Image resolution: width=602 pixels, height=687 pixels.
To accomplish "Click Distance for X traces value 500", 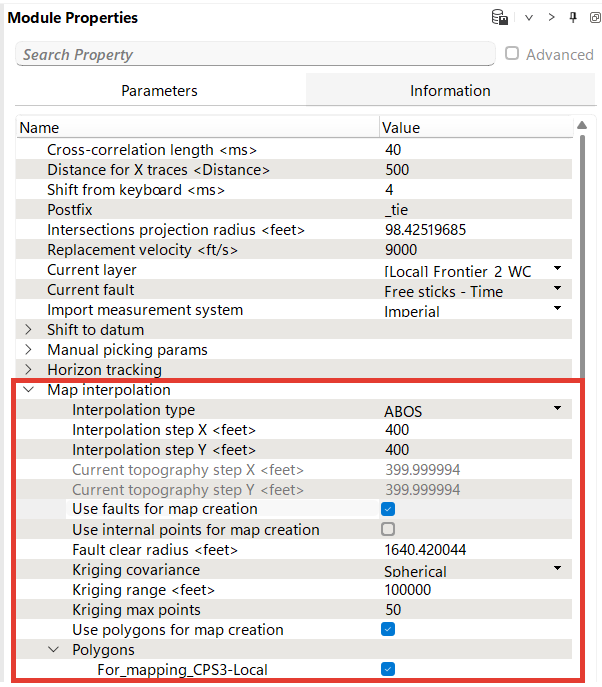I will [x=397, y=170].
